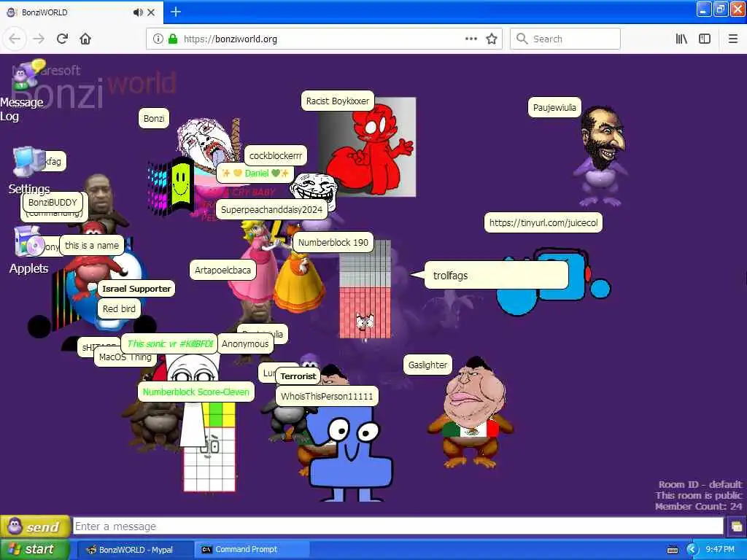Close the BonziWORLD tab
747x560 pixels.
pyautogui.click(x=151, y=12)
